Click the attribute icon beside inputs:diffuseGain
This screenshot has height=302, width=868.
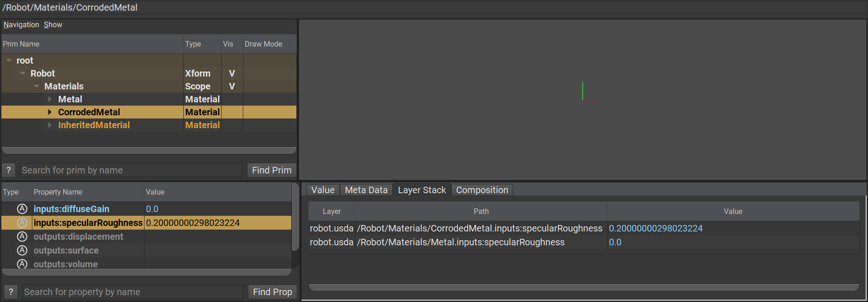click(x=22, y=209)
